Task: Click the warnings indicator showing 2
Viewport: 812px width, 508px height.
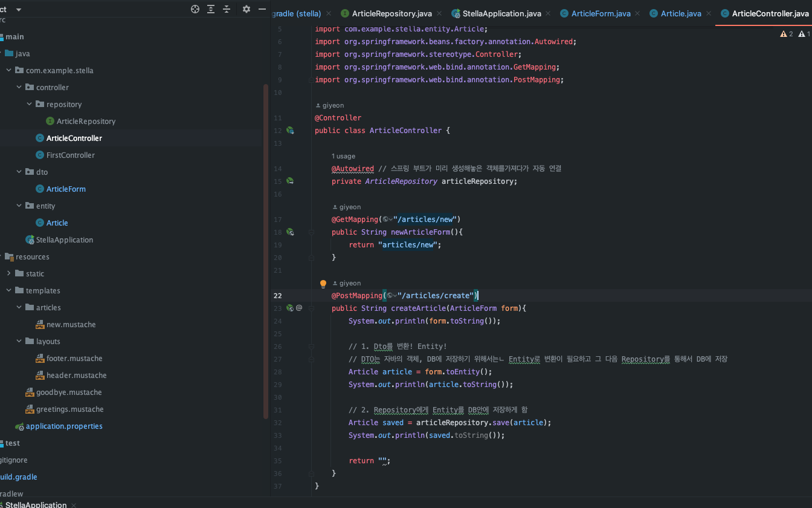Action: click(787, 34)
